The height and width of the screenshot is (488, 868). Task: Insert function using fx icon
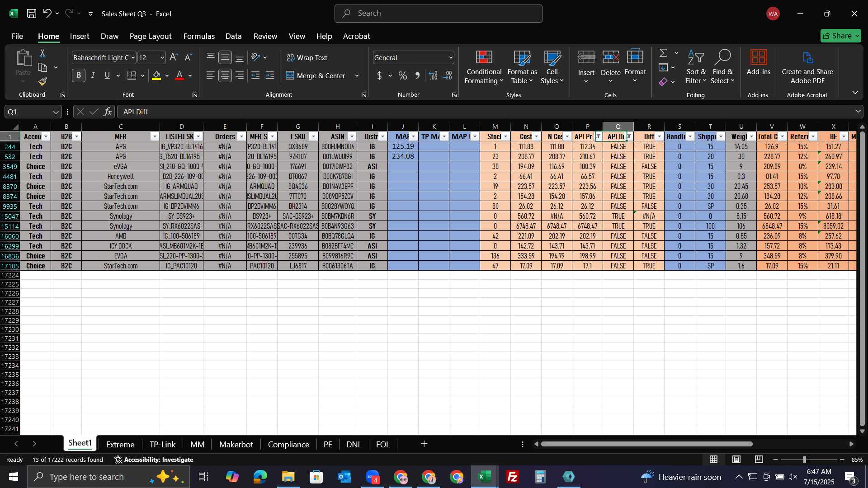108,112
